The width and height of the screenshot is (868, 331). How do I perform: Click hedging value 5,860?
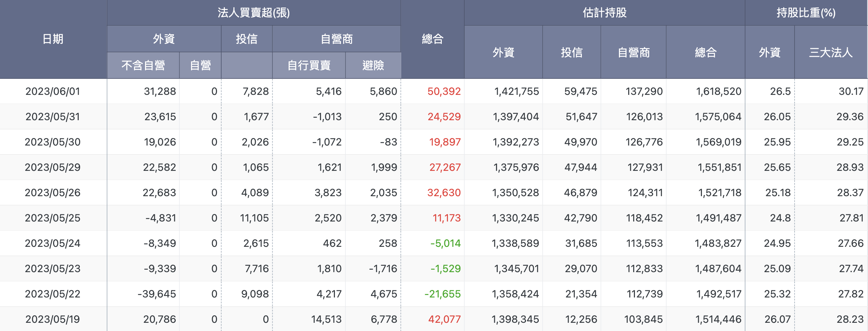point(383,91)
